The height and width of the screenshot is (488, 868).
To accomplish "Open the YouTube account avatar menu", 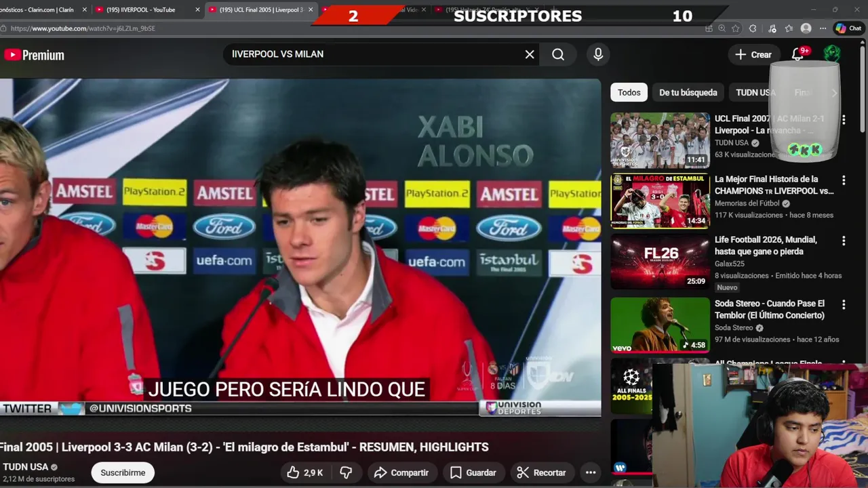I will coord(832,54).
